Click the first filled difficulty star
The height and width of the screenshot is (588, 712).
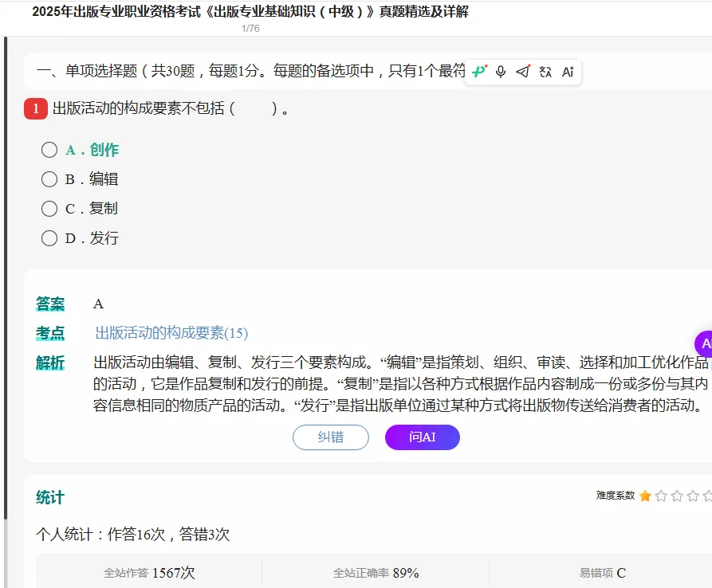pyautogui.click(x=645, y=496)
